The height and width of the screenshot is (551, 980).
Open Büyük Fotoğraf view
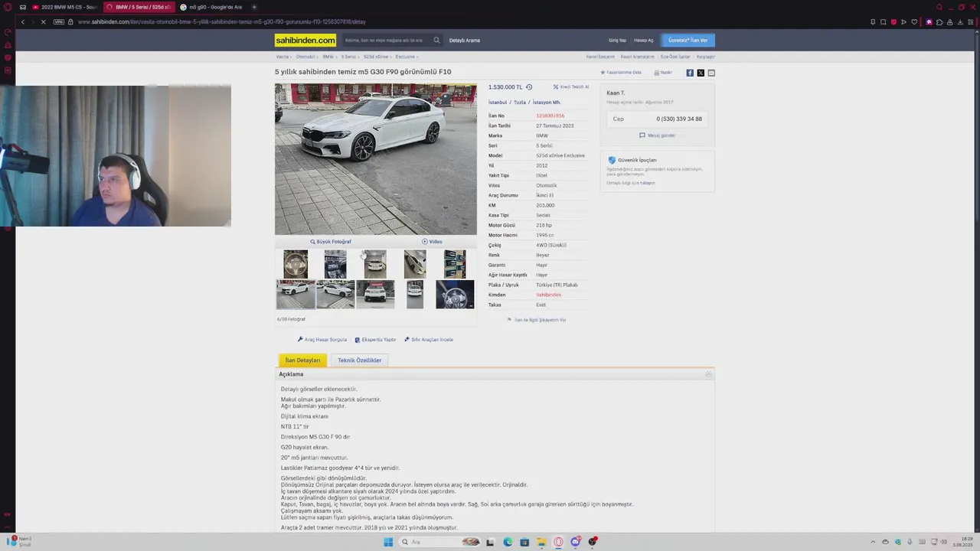[x=331, y=242]
